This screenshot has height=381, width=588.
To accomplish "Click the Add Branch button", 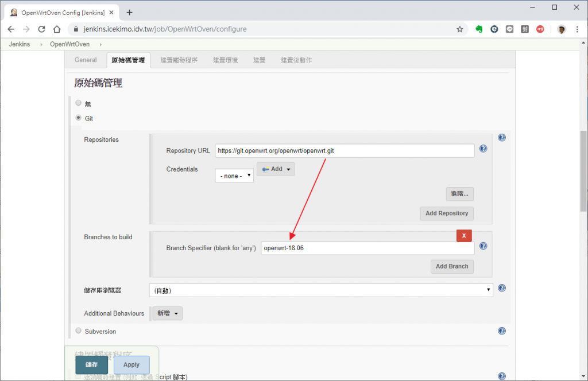I will point(452,266).
